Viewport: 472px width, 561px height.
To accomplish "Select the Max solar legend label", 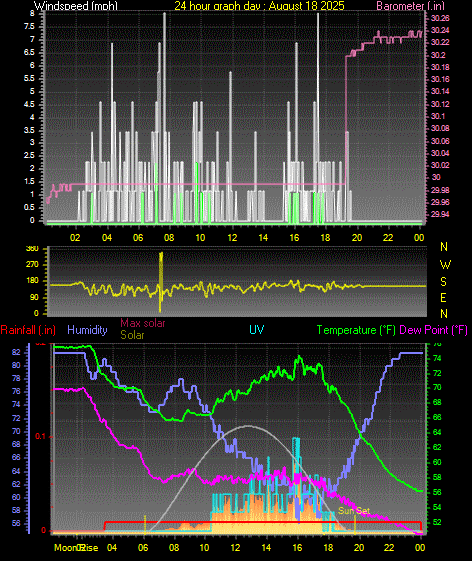I will [143, 323].
